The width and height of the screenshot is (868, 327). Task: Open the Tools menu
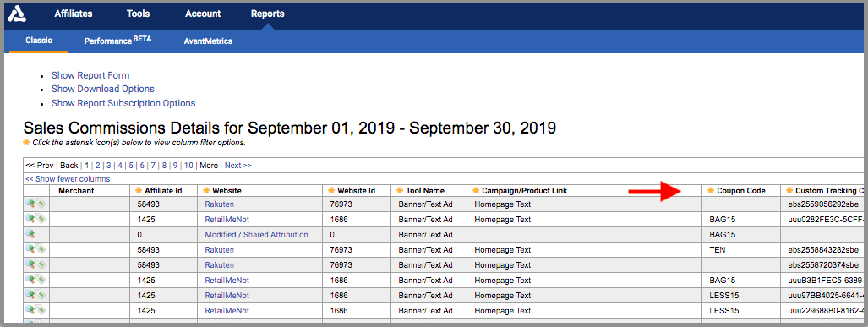(x=138, y=14)
